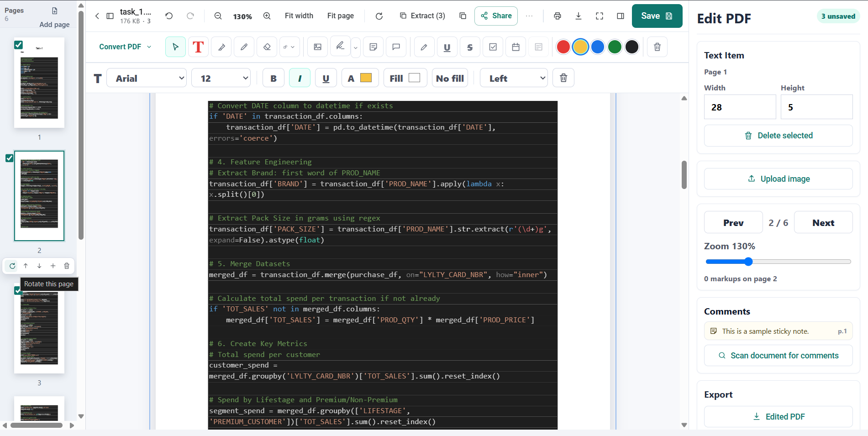Image resolution: width=868 pixels, height=436 pixels.
Task: Insert an image with the picture tool
Action: pos(317,47)
